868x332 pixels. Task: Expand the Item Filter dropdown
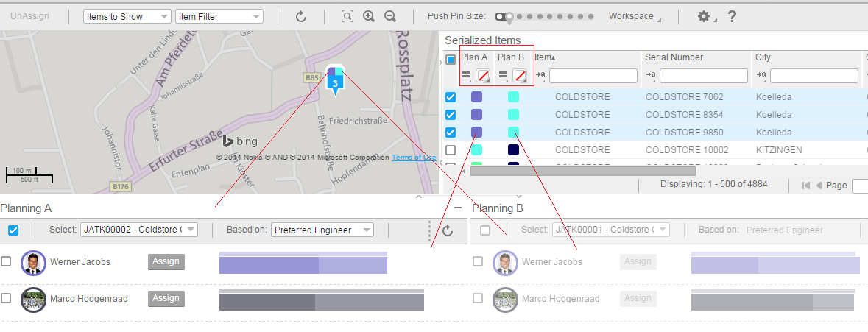tap(219, 16)
